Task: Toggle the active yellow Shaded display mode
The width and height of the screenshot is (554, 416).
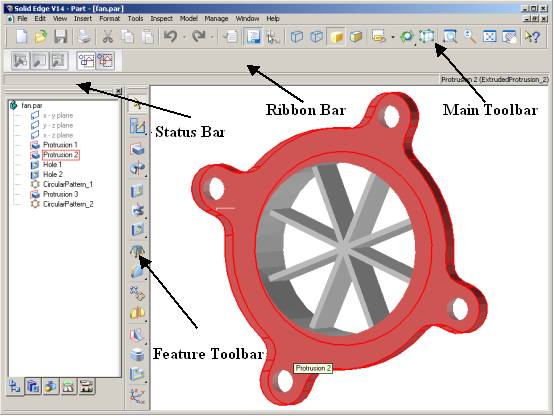Action: (336, 36)
